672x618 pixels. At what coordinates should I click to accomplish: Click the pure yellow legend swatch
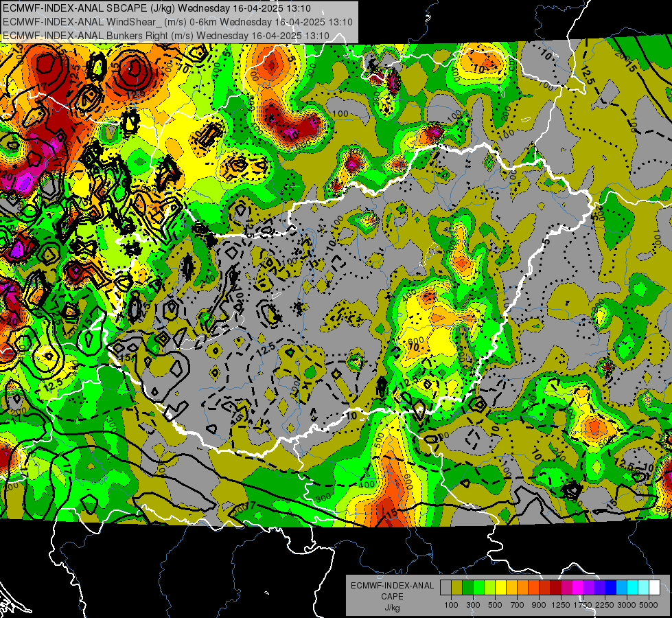tap(500, 587)
